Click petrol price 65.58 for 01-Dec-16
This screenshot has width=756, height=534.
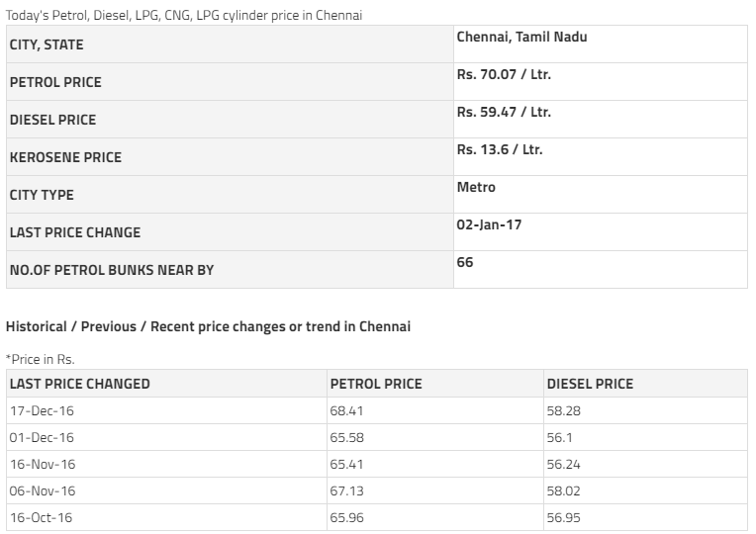pyautogui.click(x=345, y=437)
